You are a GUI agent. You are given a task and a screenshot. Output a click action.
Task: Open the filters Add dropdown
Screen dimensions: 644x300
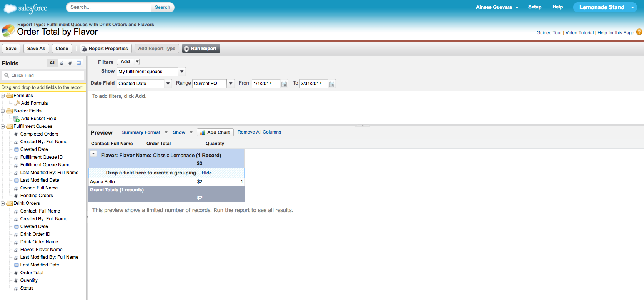[128, 62]
